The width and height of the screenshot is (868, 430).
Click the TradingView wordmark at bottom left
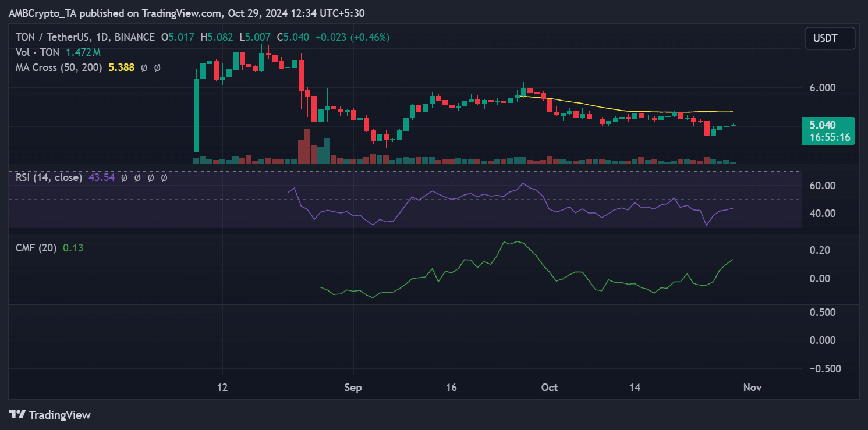coord(59,415)
